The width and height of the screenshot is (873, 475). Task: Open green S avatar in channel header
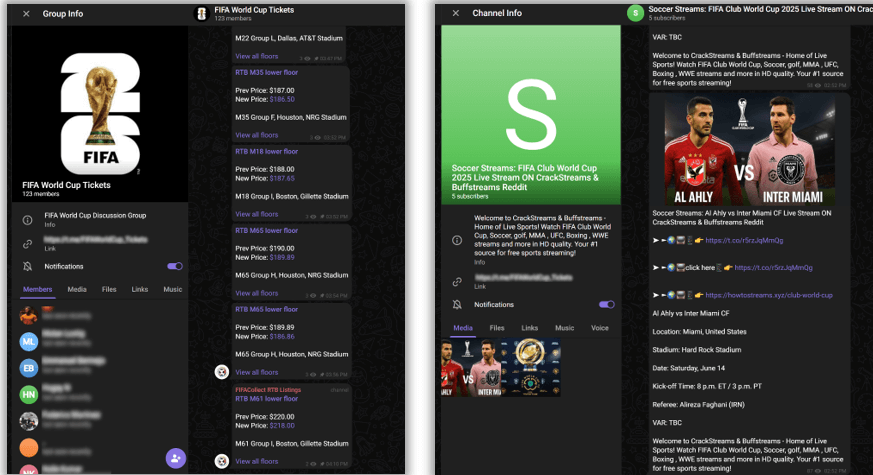tap(635, 13)
